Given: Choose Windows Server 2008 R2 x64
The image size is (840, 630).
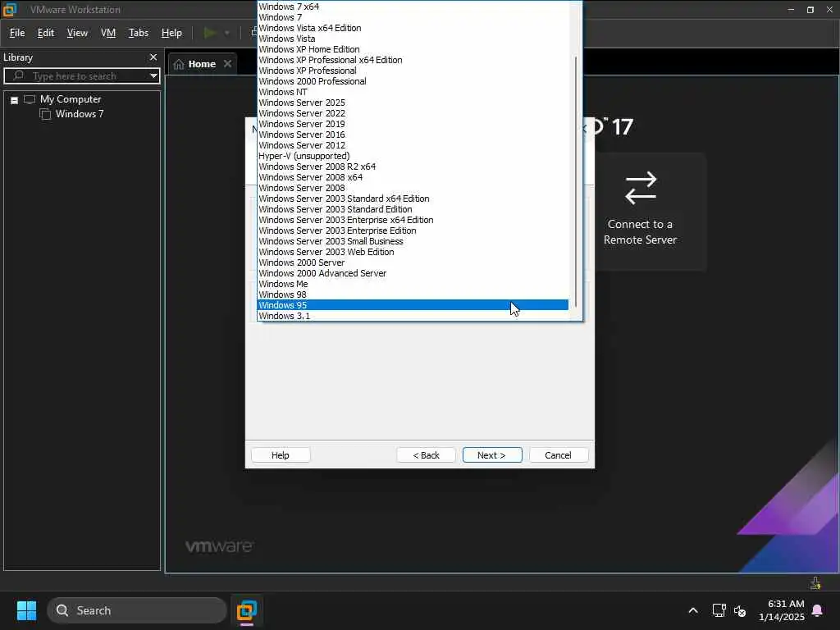Looking at the screenshot, I should pos(413,167).
